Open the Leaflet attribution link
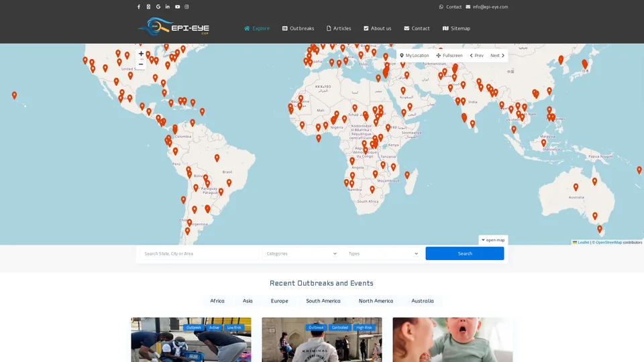The width and height of the screenshot is (644, 362). point(581,243)
